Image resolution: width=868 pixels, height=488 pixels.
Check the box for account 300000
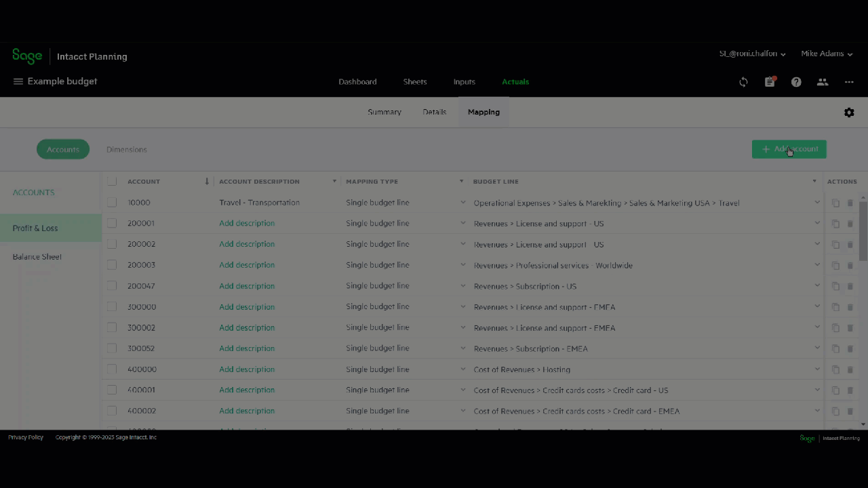coord(112,306)
